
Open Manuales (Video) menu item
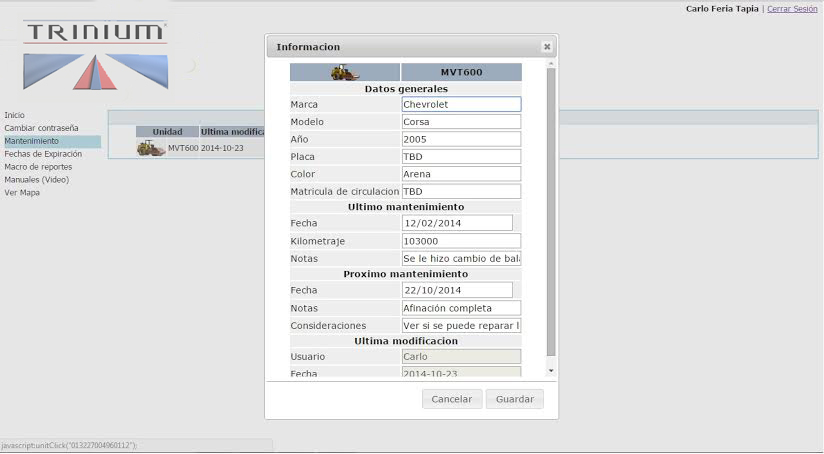click(36, 180)
